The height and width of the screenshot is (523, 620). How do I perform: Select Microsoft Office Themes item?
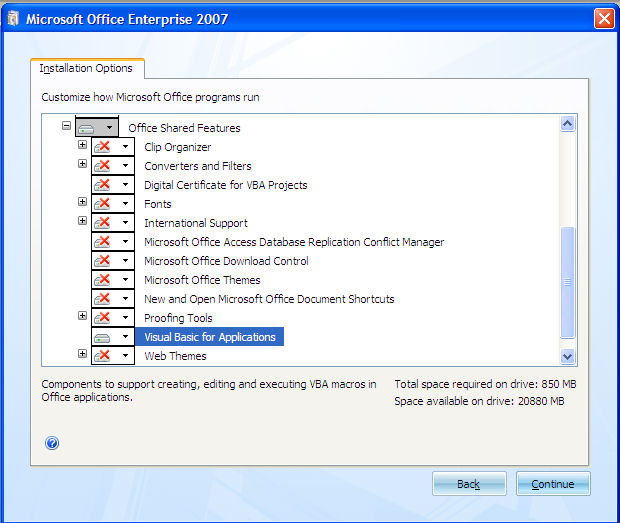[x=202, y=280]
